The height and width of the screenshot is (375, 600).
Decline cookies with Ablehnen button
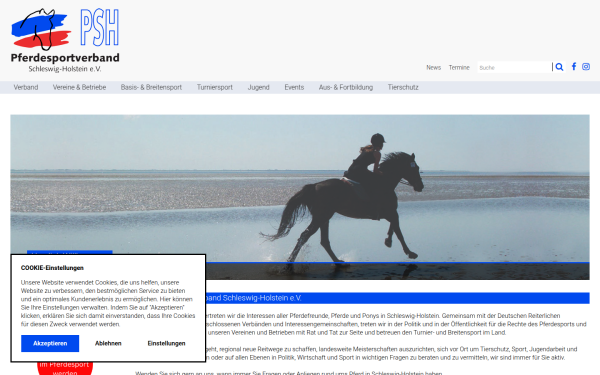[x=108, y=343]
